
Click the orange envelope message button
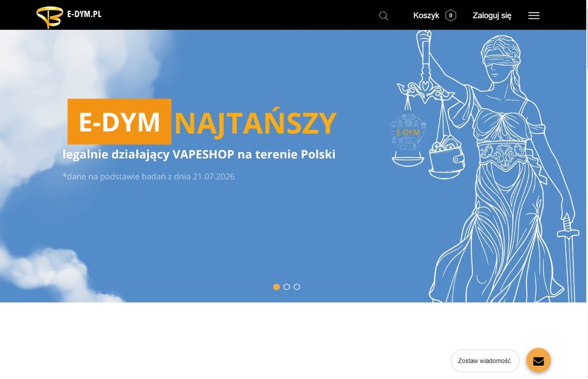pos(538,360)
